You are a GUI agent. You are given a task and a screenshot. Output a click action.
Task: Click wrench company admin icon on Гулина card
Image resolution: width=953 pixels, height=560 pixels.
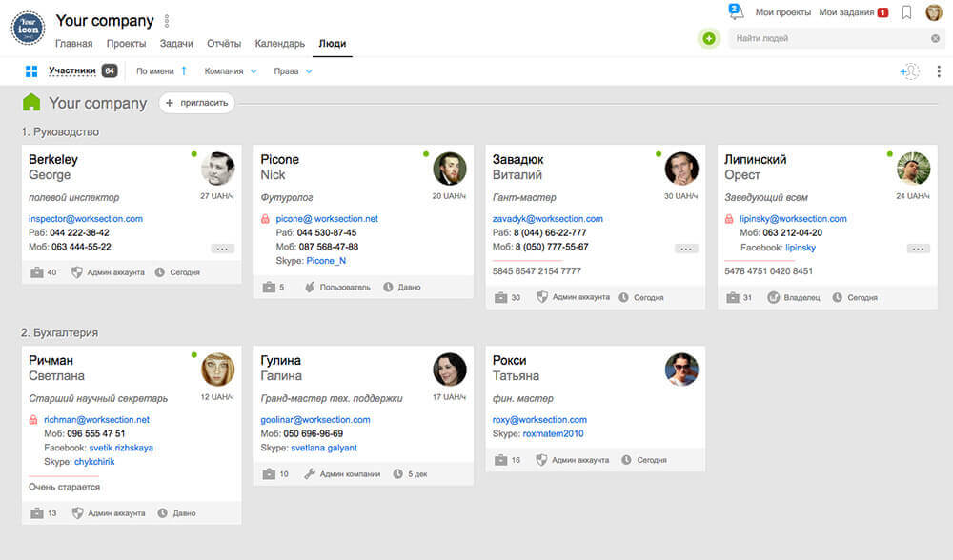click(x=310, y=473)
